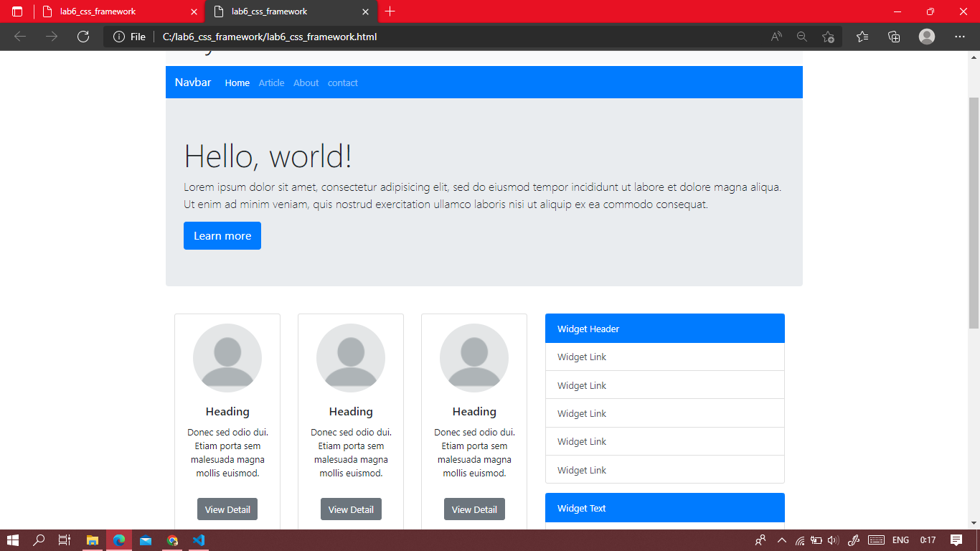Click the Navbar brand link
This screenshot has width=980, height=551.
[x=193, y=83]
